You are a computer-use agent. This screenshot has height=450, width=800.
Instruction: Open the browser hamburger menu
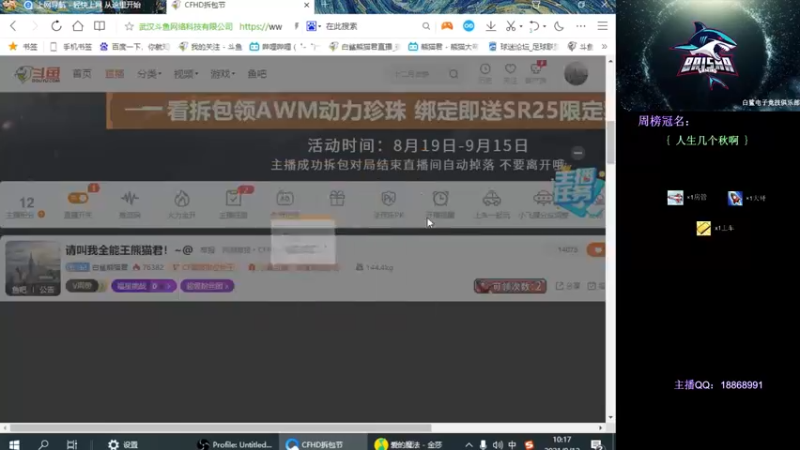(603, 26)
